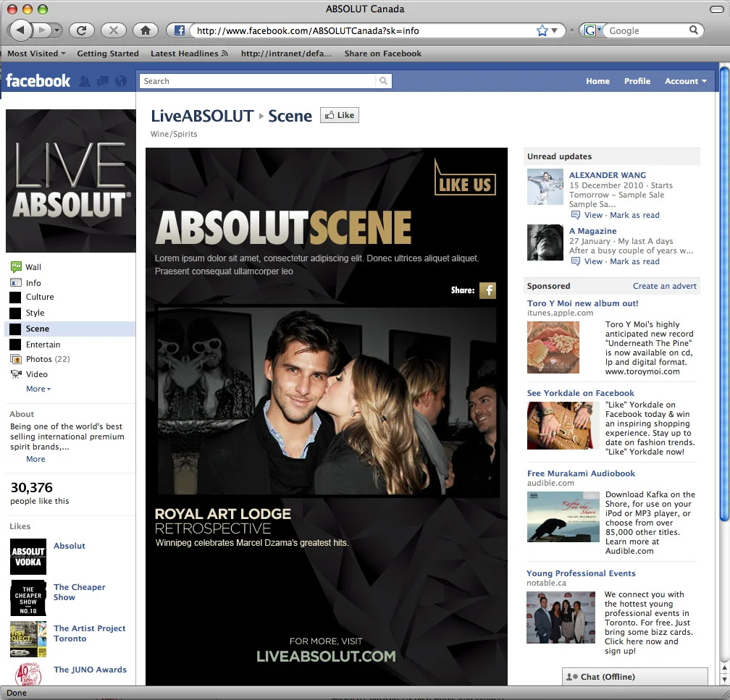This screenshot has height=700, width=730.
Task: Expand the Account dropdown menu
Action: point(685,81)
